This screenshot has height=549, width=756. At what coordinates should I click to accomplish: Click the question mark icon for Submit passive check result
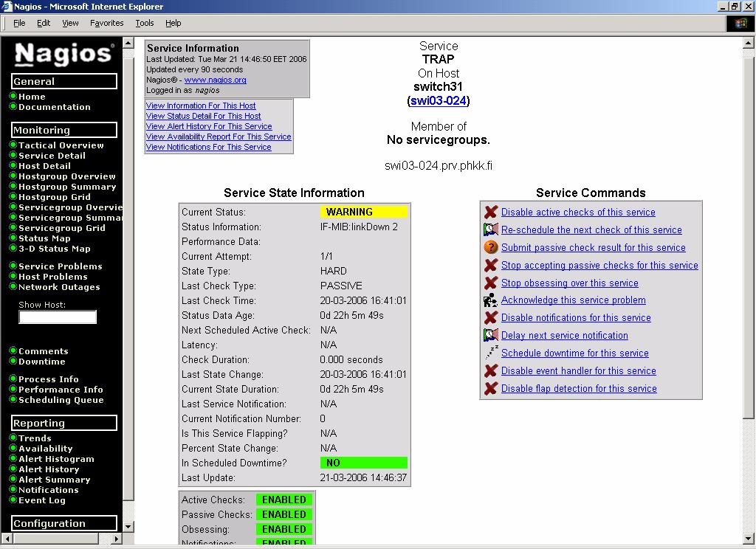(491, 247)
